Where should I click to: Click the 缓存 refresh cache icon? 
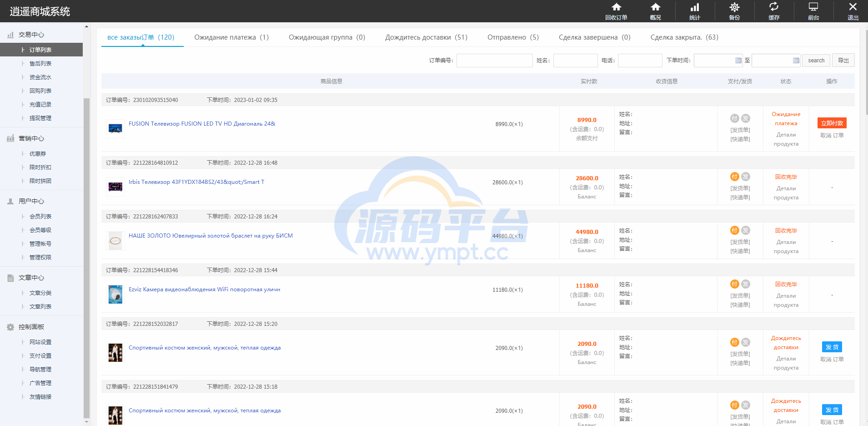click(774, 6)
